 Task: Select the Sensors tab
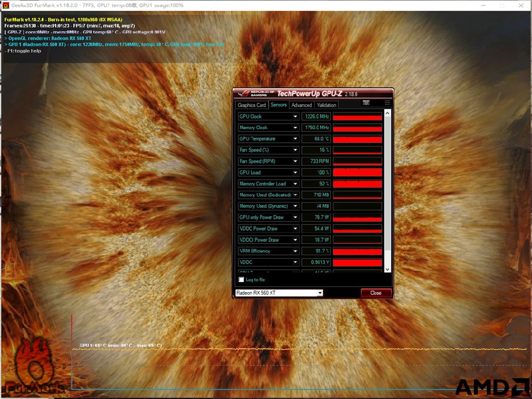tap(278, 105)
